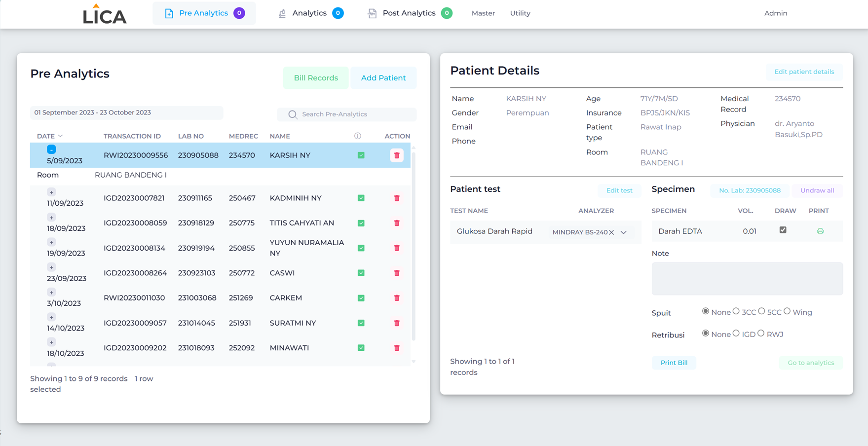Click the Note text area
This screenshot has height=446, width=868.
747,279
